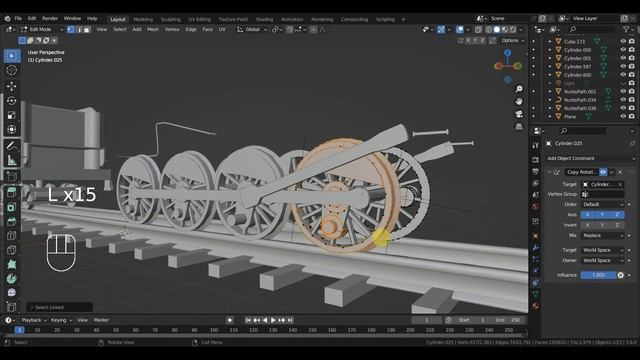Hide Cube.173 with its eye icon

pyautogui.click(x=623, y=41)
